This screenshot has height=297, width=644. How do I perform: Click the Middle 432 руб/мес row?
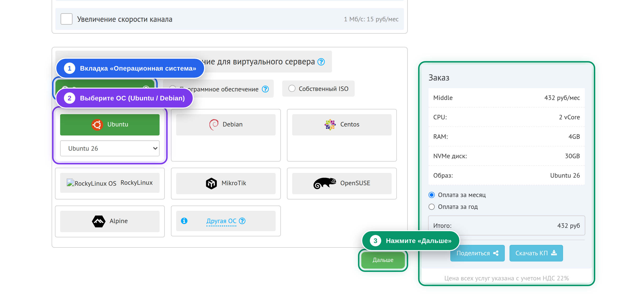[506, 98]
